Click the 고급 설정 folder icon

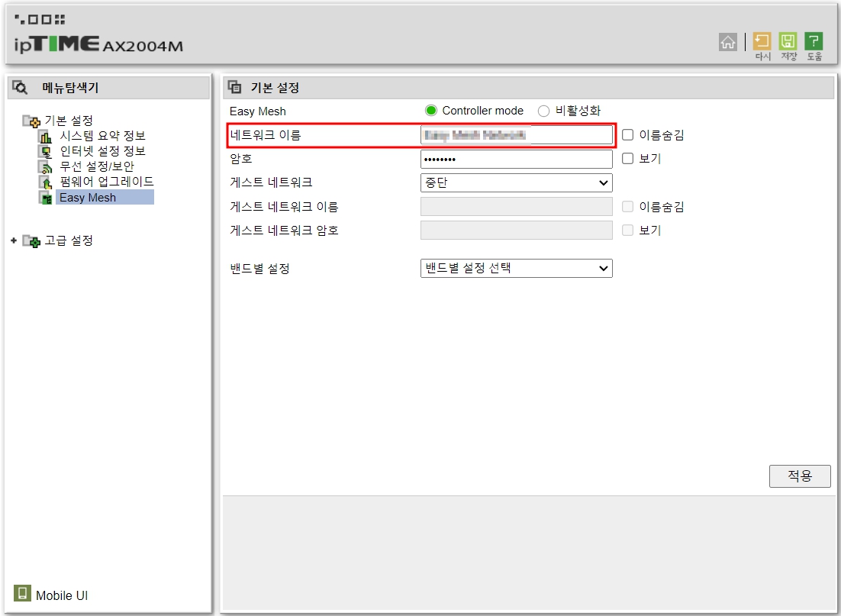click(x=31, y=241)
